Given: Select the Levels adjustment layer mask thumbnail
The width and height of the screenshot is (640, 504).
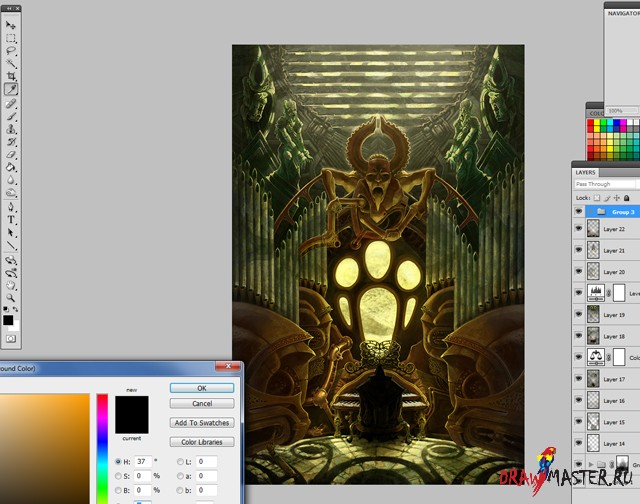Looking at the screenshot, I should click(619, 293).
